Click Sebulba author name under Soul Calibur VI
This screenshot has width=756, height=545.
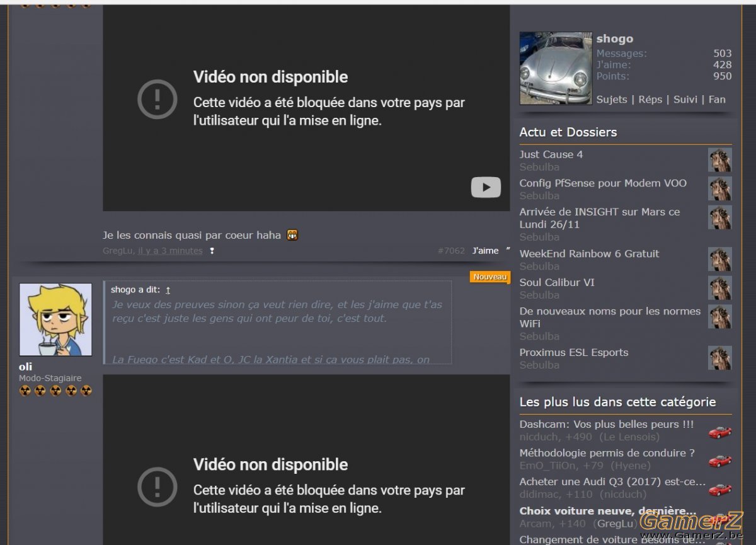pos(539,295)
